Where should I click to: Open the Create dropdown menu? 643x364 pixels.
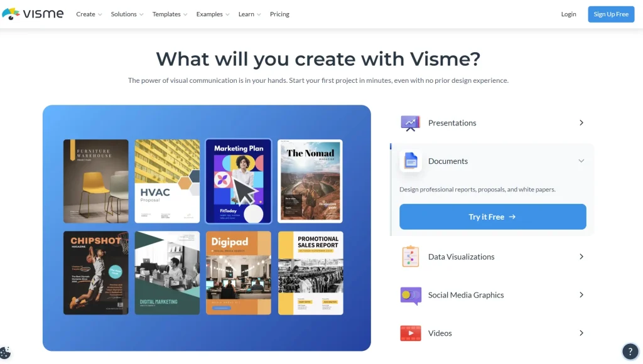[x=89, y=14]
